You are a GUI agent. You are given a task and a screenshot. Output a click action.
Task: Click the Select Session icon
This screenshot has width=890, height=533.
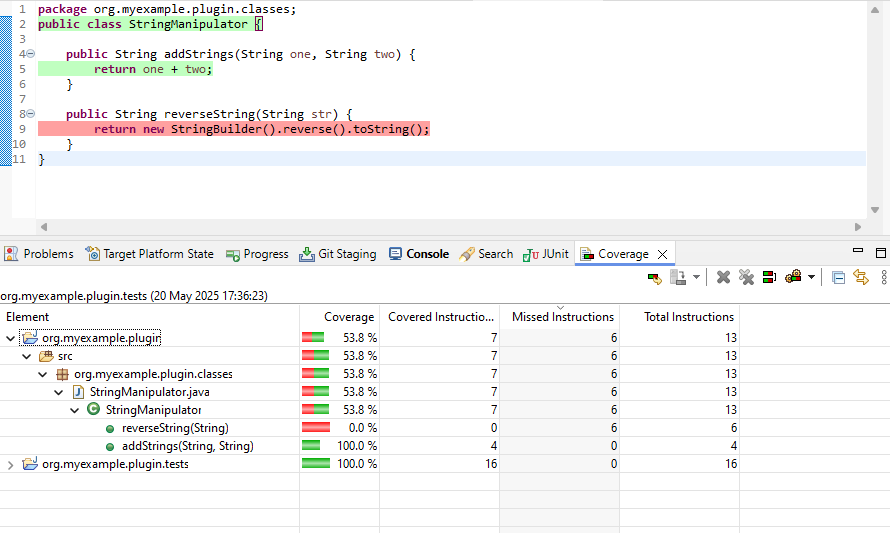(x=793, y=277)
